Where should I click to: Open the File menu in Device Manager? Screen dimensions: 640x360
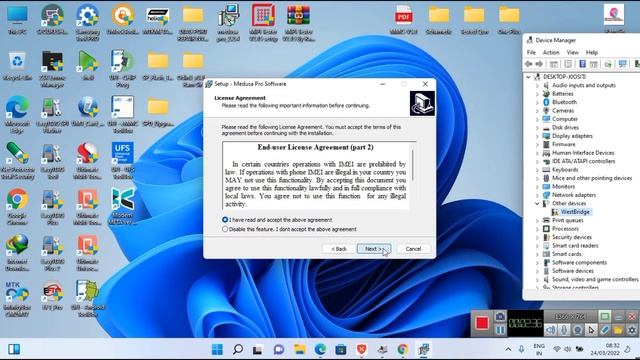531,52
